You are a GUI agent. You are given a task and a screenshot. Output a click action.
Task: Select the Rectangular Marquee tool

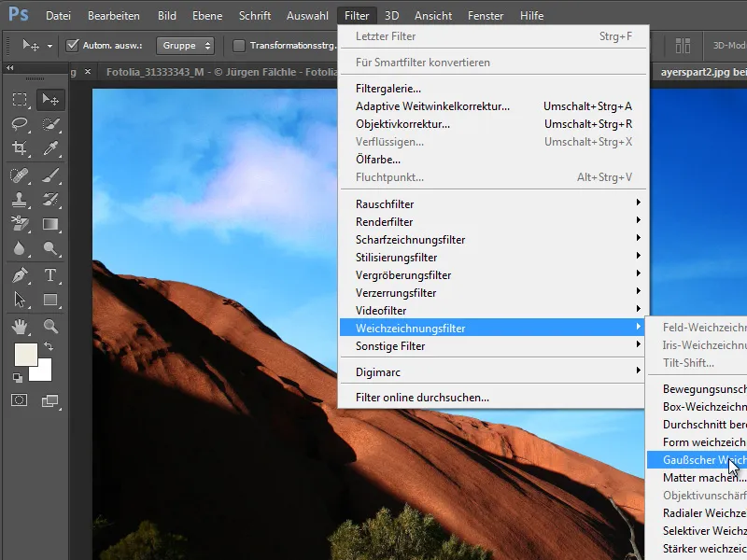click(20, 99)
